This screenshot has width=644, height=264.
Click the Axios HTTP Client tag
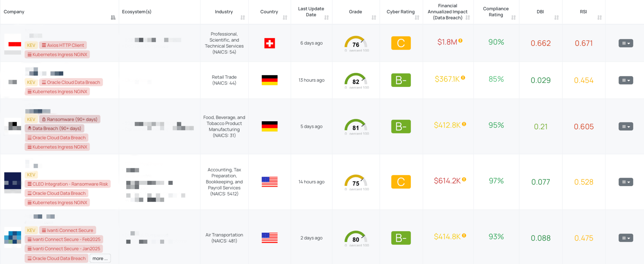[x=63, y=45]
